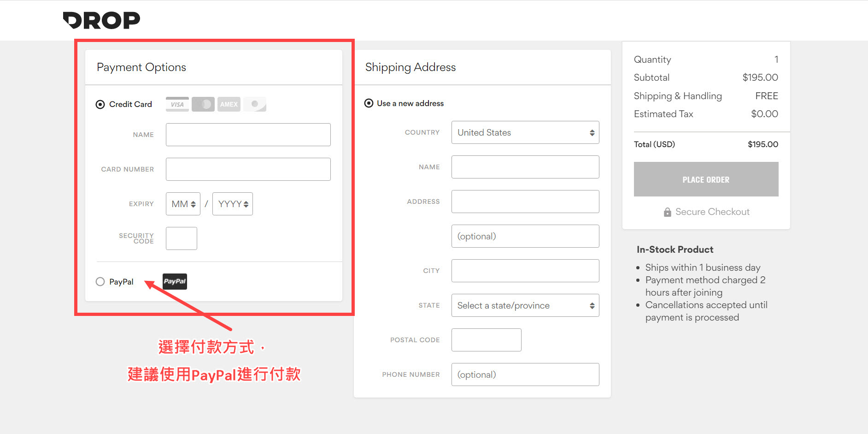Click the Visa card icon
Screen dimensions: 868x434
(177, 104)
